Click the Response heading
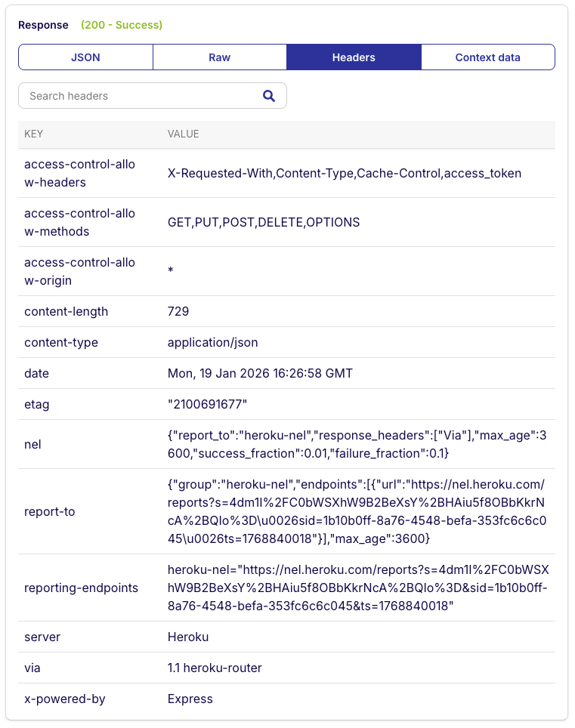 pyautogui.click(x=43, y=25)
